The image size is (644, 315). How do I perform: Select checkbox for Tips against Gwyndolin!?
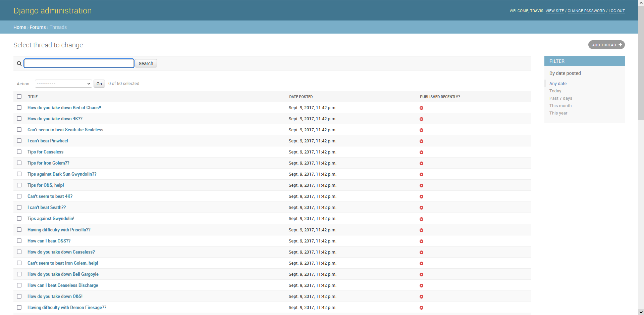click(x=19, y=218)
